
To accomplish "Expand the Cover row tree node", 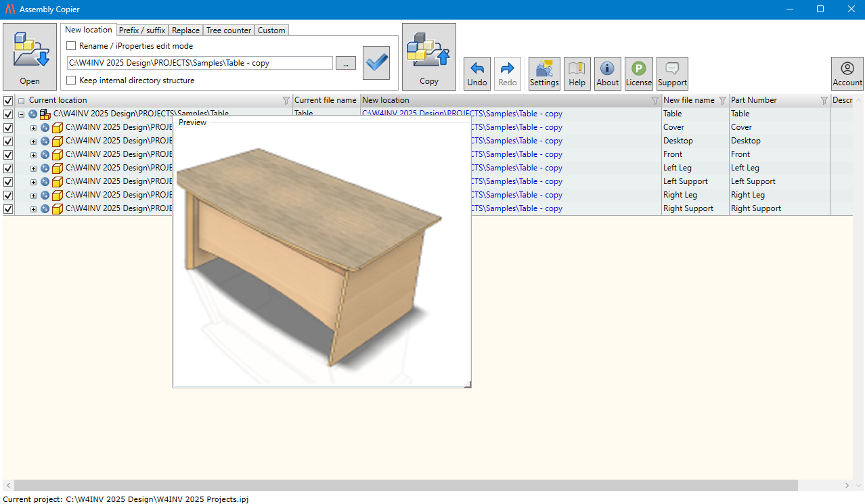I will pyautogui.click(x=33, y=128).
